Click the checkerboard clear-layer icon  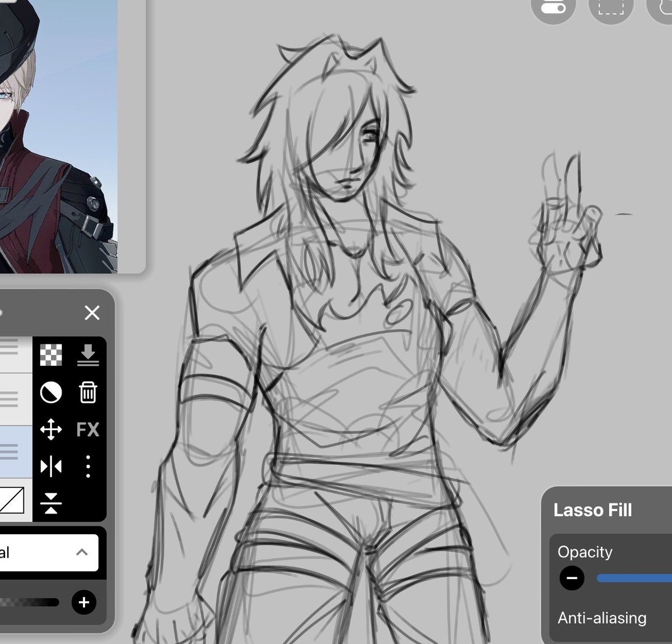tap(51, 355)
